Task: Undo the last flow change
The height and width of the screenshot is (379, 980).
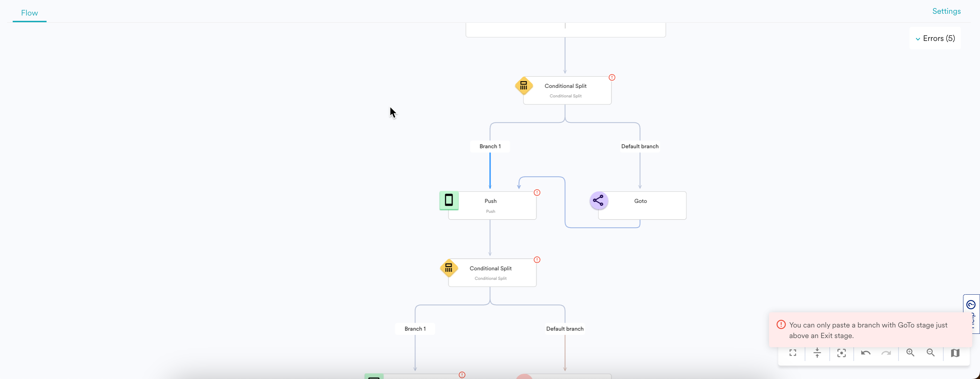Action: [865, 353]
